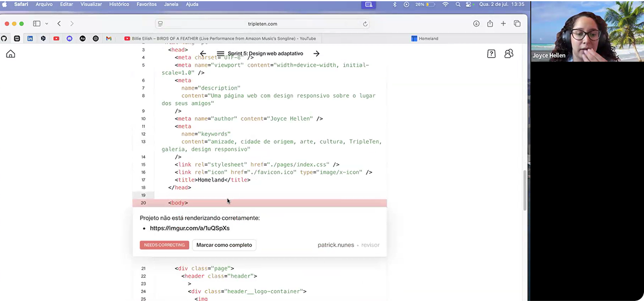Viewport: 644px width, 301px height.
Task: Reload the tripleten.com page
Action: pos(365,24)
